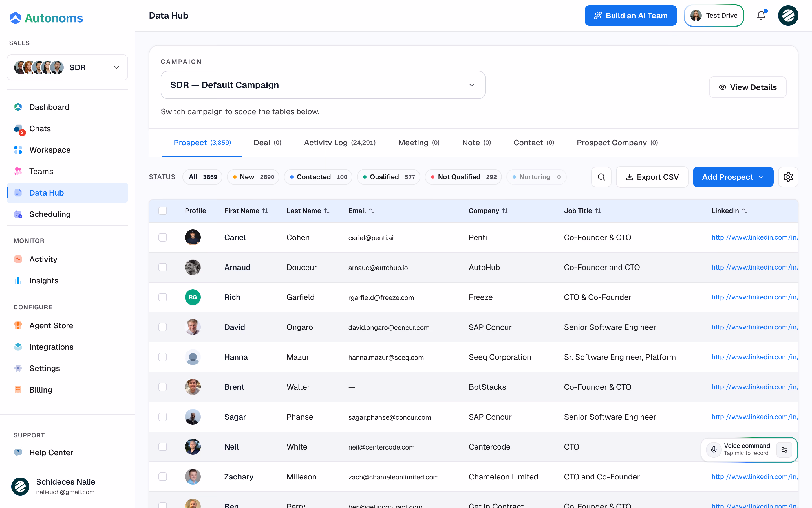
Task: Open Agent Store in sidebar
Action: [67, 326]
